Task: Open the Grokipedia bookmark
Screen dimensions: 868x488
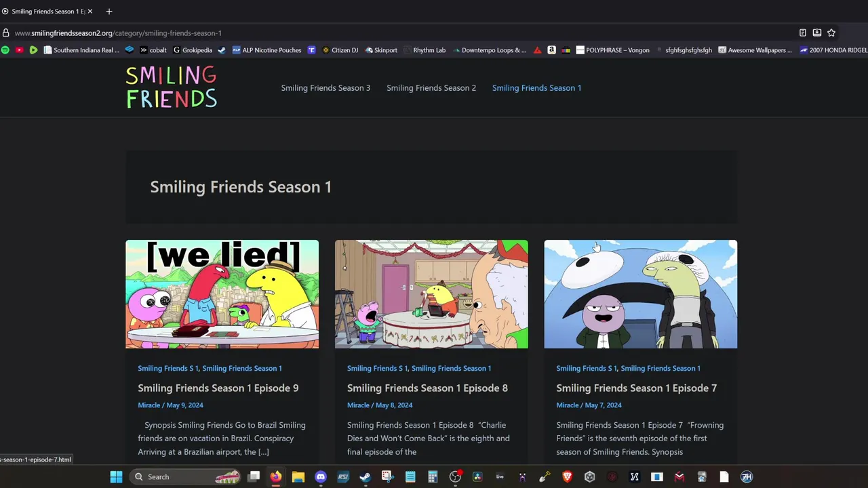Action: pos(193,50)
